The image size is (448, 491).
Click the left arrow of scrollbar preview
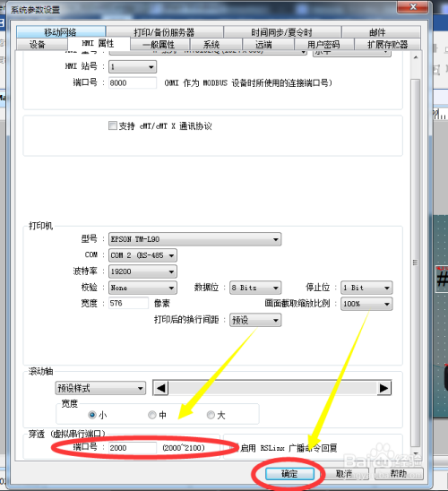(161, 388)
